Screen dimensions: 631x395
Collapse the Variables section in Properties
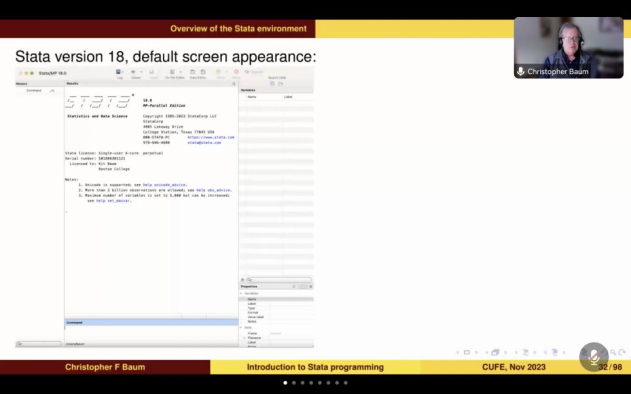[x=241, y=293]
